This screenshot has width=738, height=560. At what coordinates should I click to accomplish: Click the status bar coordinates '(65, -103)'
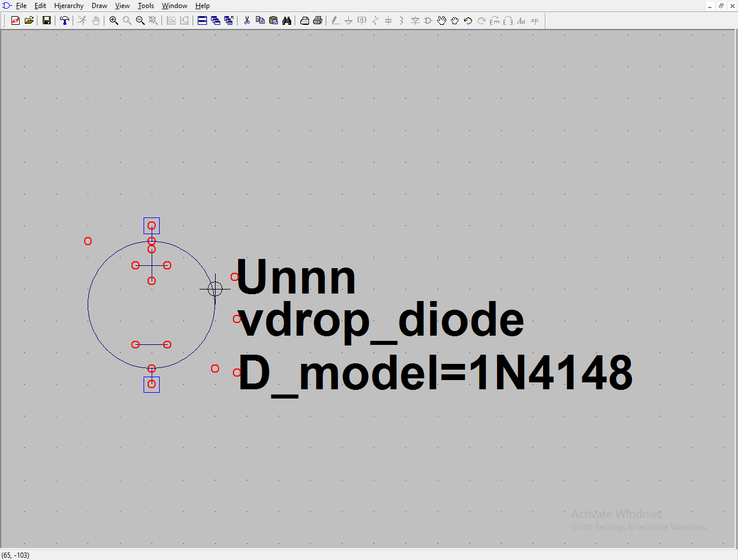tap(16, 555)
